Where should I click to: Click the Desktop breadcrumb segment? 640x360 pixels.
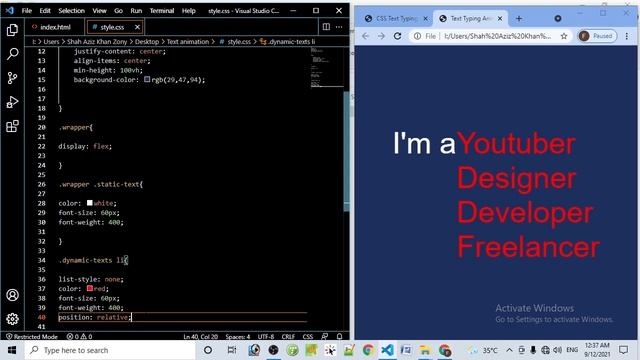point(147,42)
